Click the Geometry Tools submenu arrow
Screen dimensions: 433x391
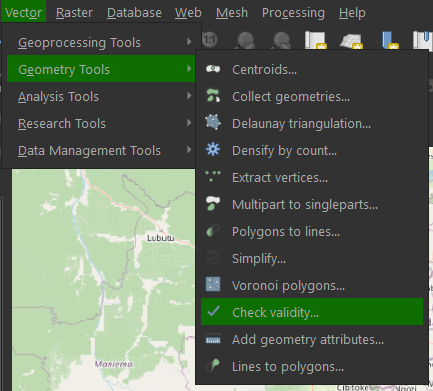189,69
